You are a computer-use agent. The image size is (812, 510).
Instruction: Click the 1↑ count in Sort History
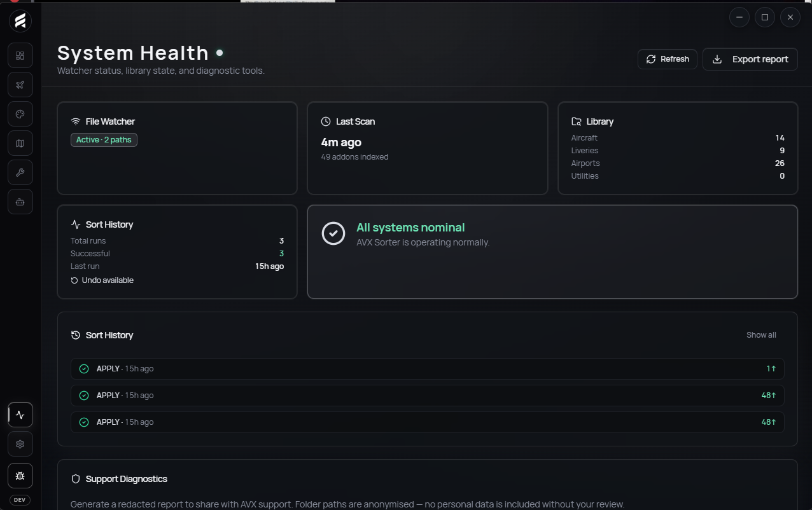point(771,369)
